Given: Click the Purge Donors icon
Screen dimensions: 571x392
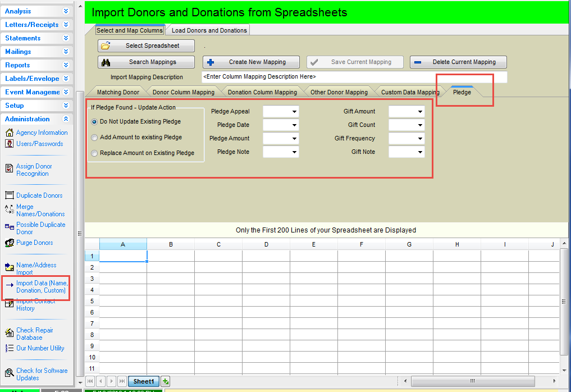Looking at the screenshot, I should click(9, 243).
